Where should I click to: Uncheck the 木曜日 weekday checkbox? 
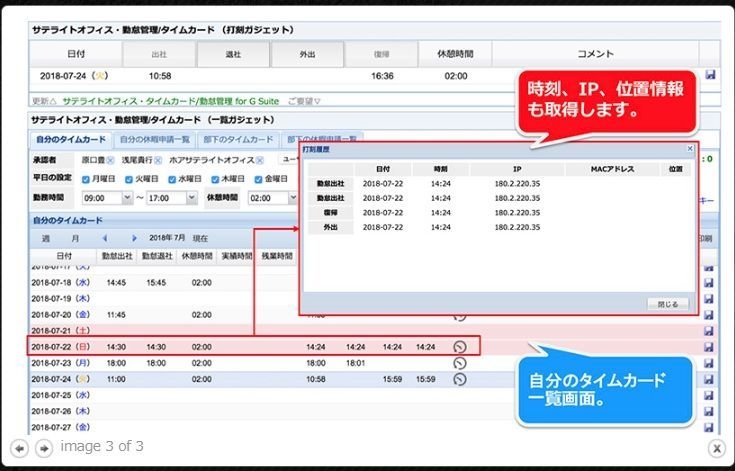coord(215,179)
